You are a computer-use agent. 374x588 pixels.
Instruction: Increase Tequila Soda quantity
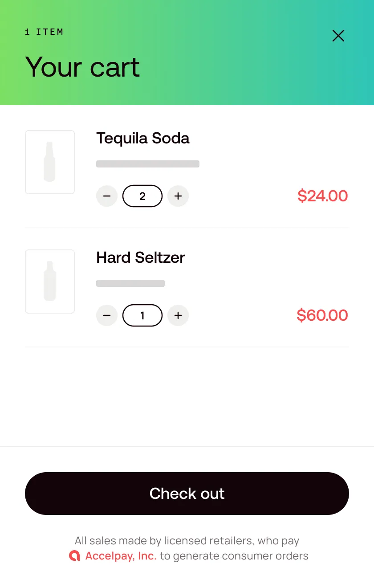[178, 196]
